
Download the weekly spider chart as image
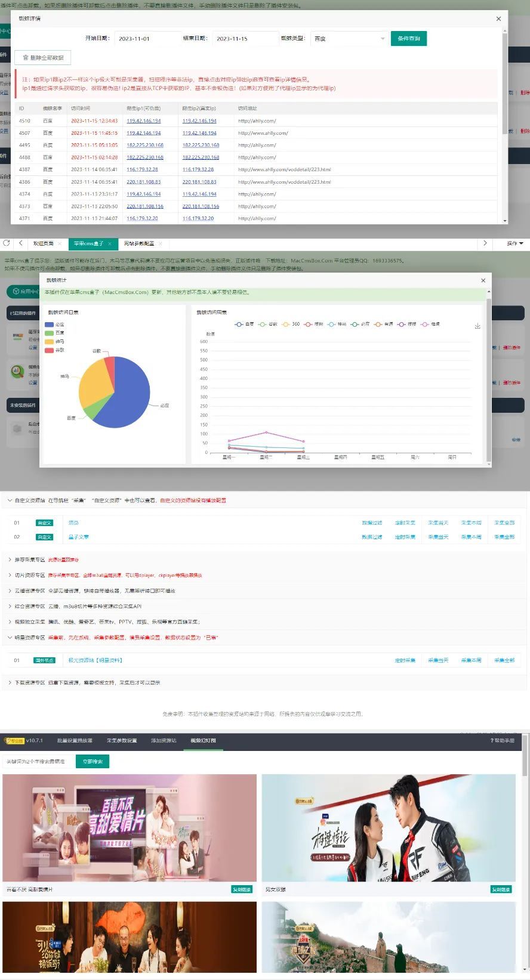click(x=477, y=326)
